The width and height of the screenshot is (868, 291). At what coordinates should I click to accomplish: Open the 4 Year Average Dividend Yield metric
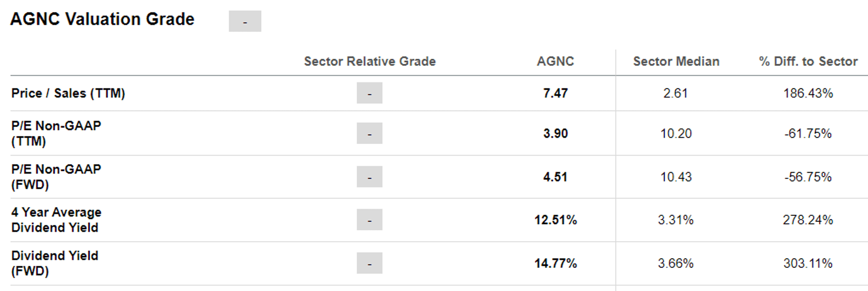[x=56, y=220]
